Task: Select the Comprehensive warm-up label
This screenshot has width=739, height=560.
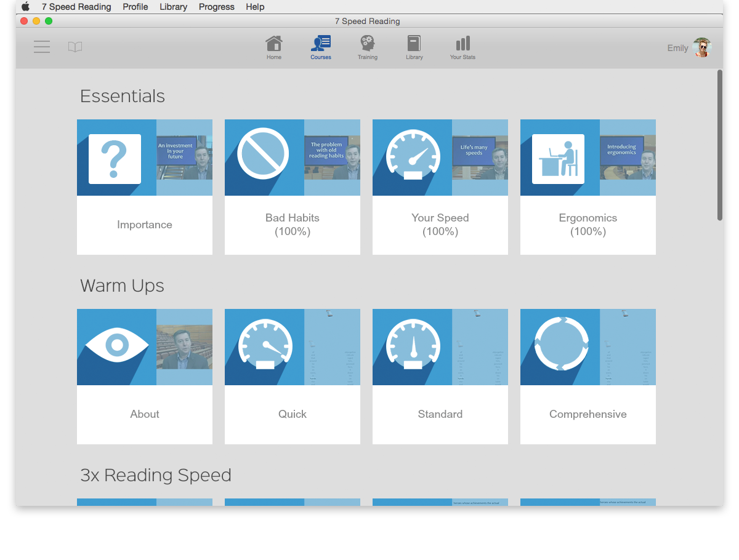Action: pos(588,414)
